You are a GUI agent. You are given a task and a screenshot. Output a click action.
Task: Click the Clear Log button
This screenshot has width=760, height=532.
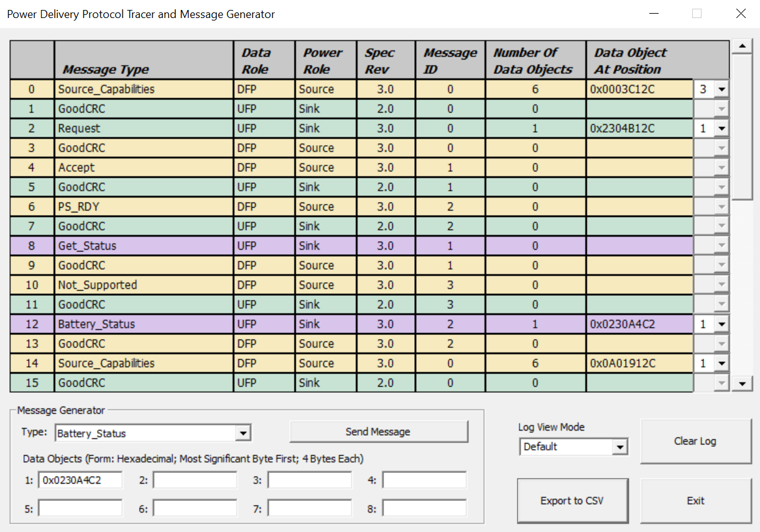695,441
